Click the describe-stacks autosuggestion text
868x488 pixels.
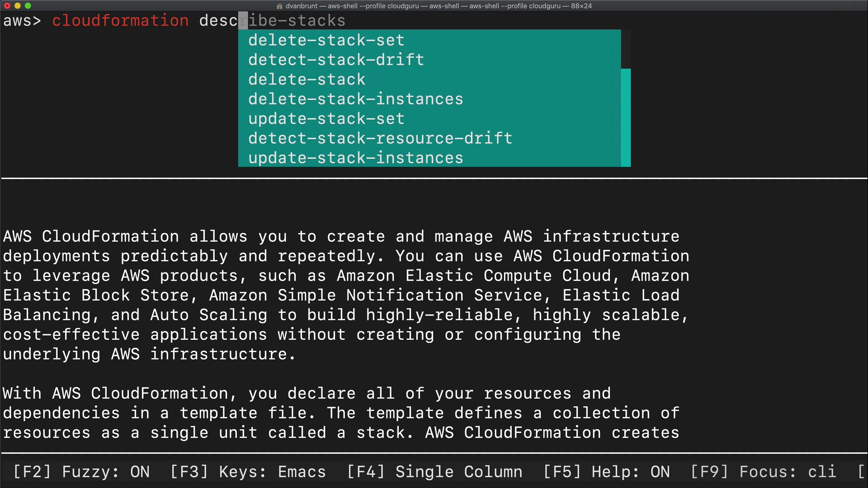(297, 21)
